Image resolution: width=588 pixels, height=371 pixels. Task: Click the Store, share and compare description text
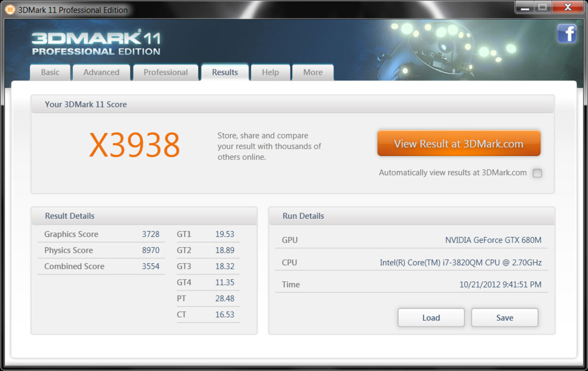tap(269, 146)
